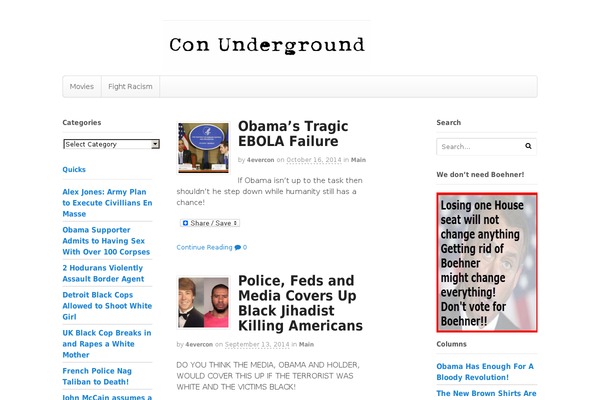Screen dimensions: 600x400
Task: Click the Columns sidebar heading
Action: (x=451, y=344)
